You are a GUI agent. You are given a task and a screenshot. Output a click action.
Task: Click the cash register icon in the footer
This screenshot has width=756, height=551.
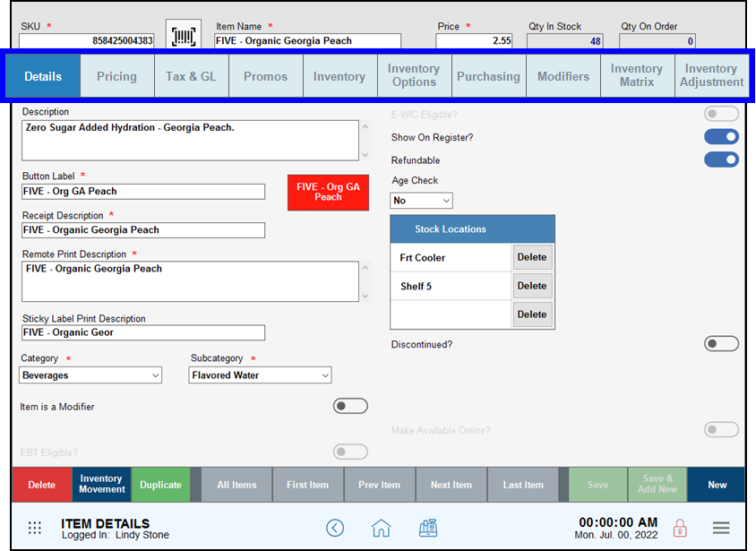tap(428, 528)
